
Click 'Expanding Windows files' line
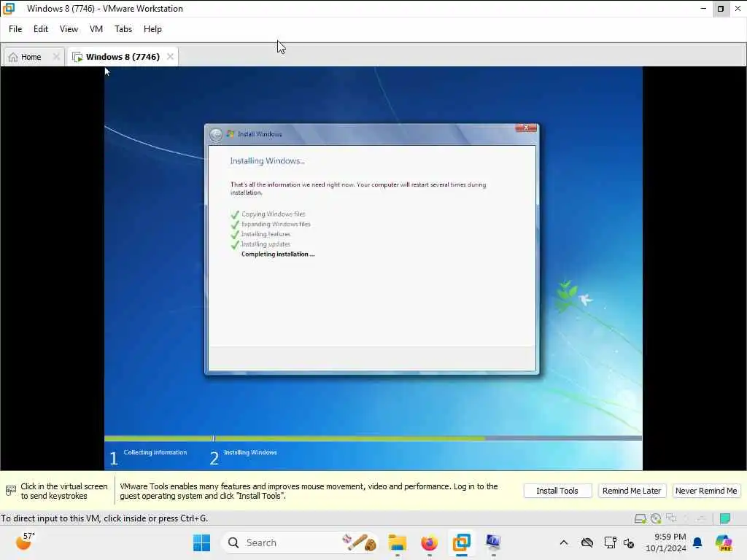tap(276, 225)
